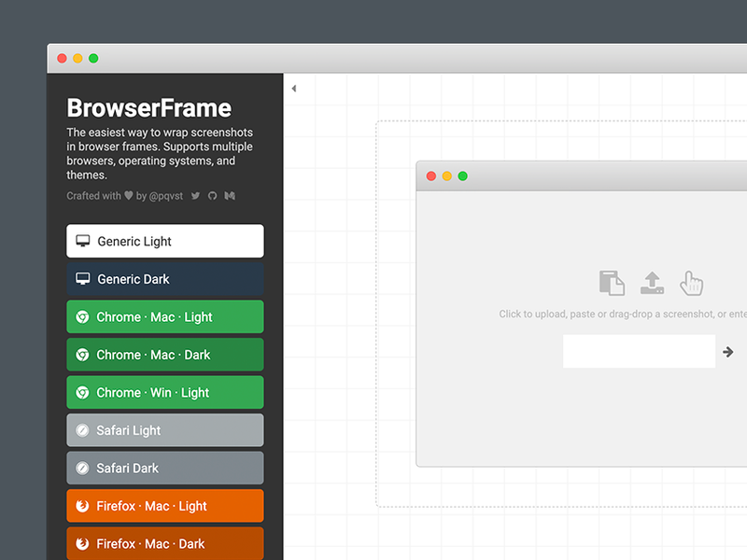This screenshot has height=560, width=747.
Task: Submit the URL with the arrow button
Action: [727, 351]
